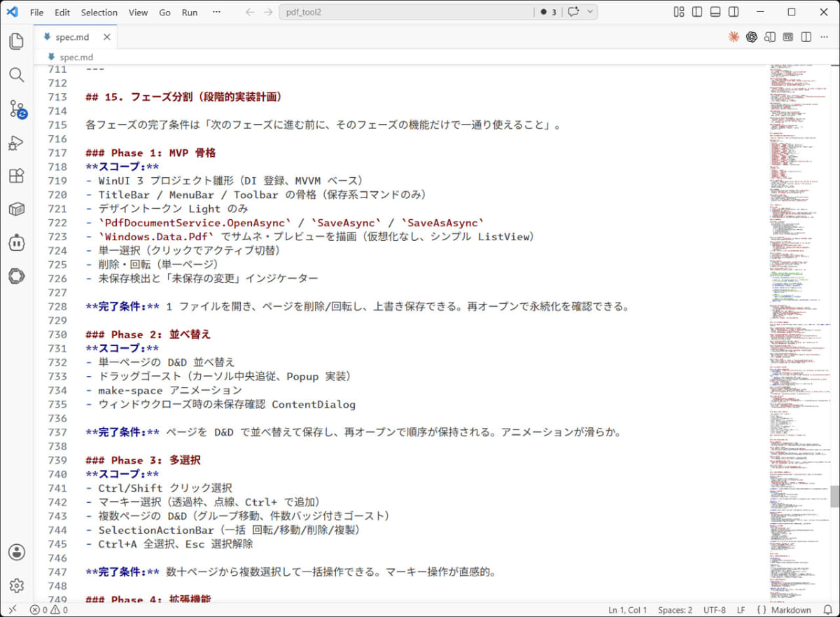Open the Explorer view
The width and height of the screenshot is (840, 617).
[x=16, y=41]
